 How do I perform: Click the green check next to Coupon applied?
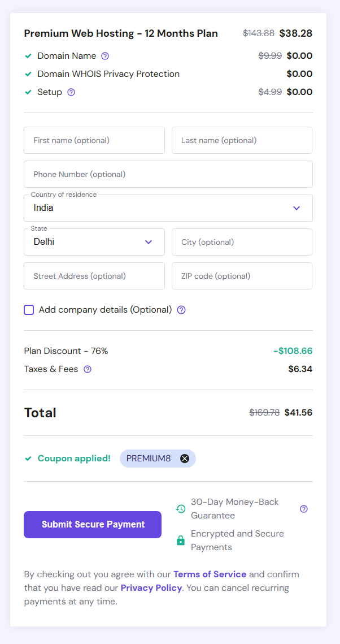point(28,459)
